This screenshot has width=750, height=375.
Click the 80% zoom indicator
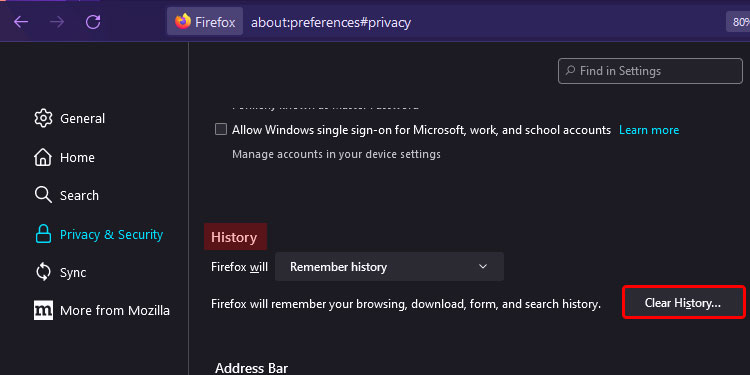pyautogui.click(x=738, y=22)
